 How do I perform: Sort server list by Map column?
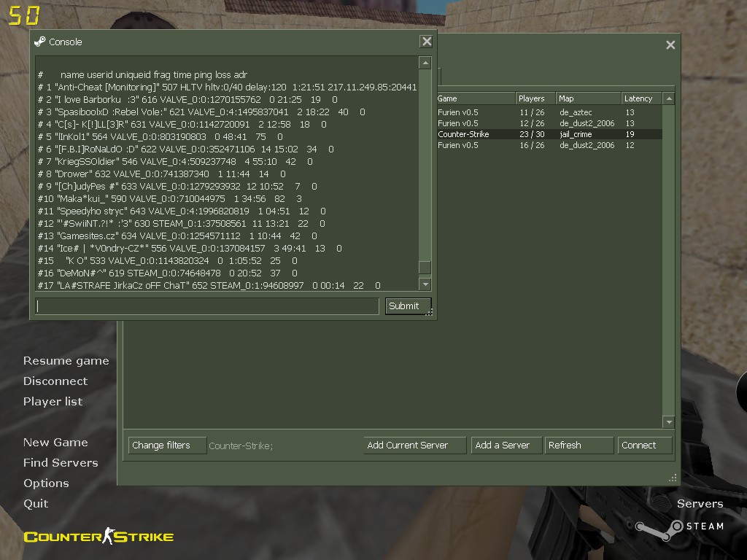point(587,98)
